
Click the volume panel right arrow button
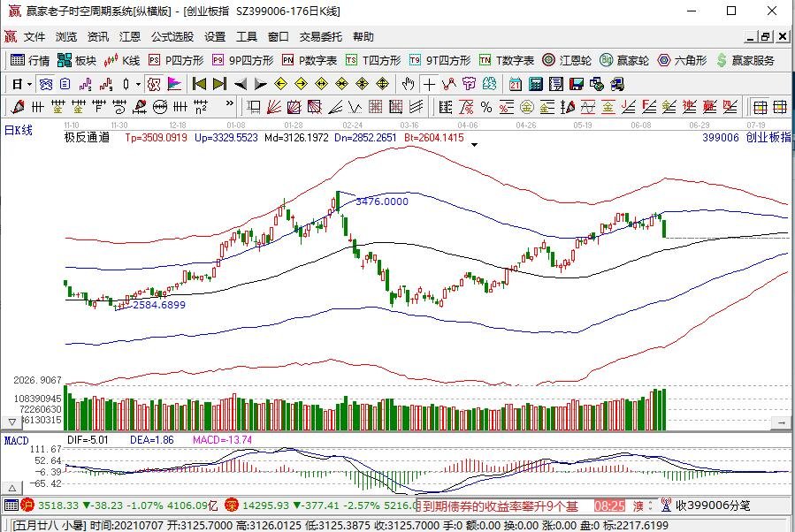point(782,422)
